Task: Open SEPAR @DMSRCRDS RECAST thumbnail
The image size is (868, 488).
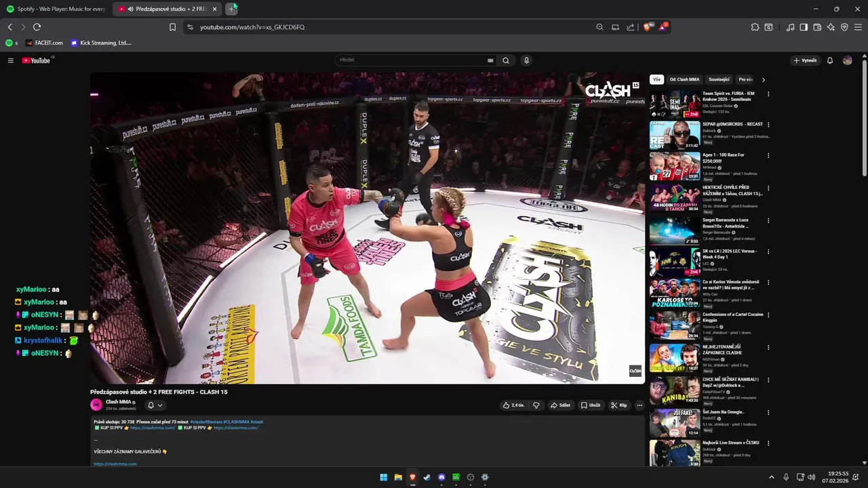Action: [675, 136]
